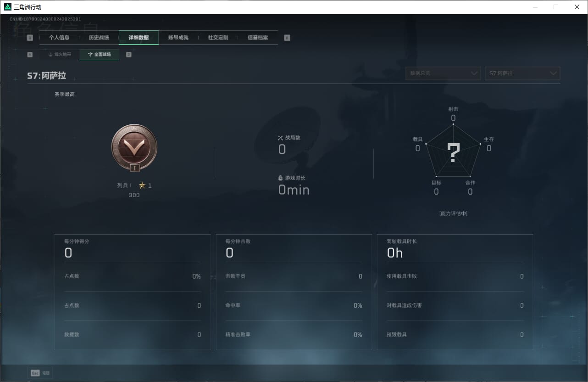Click the bronze 列兵 rank badge
This screenshot has width=588, height=382.
134,147
